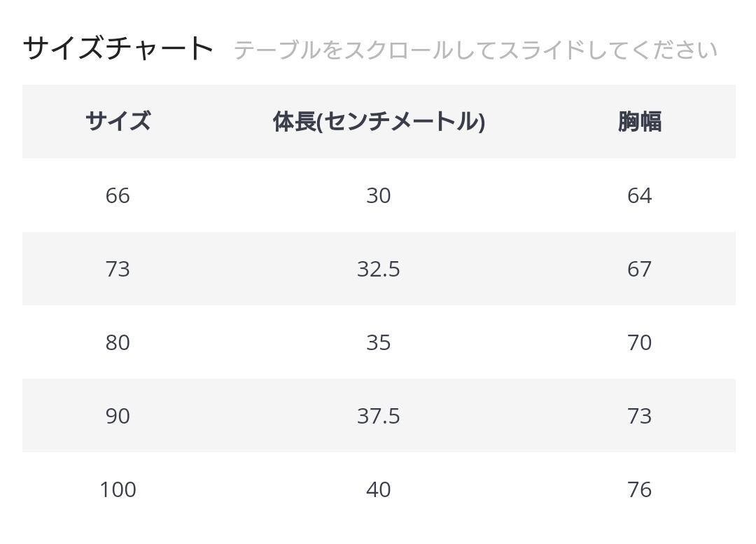
Task: Select the size 73 cell in サイズ column
Action: (118, 270)
